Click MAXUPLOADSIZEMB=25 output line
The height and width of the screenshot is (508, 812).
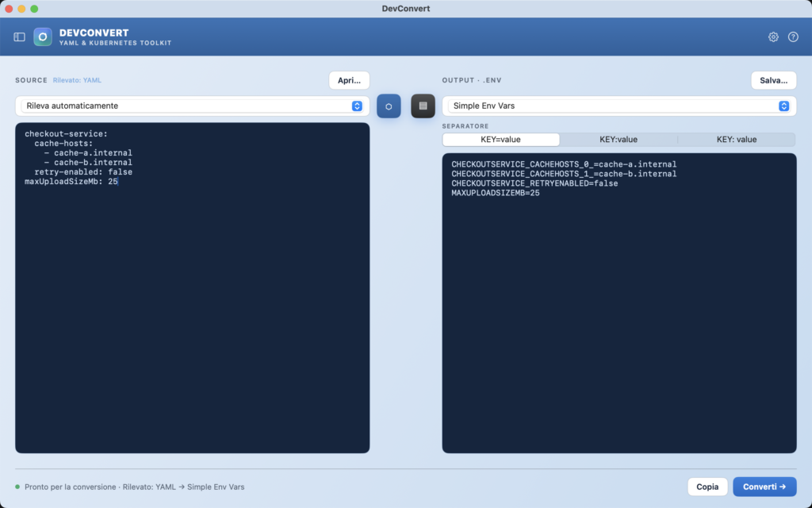(x=495, y=193)
